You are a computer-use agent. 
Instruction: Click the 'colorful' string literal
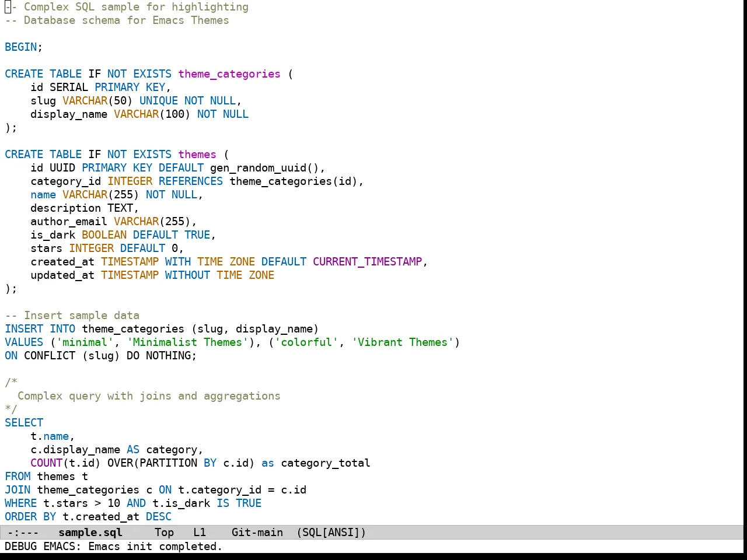(x=306, y=342)
